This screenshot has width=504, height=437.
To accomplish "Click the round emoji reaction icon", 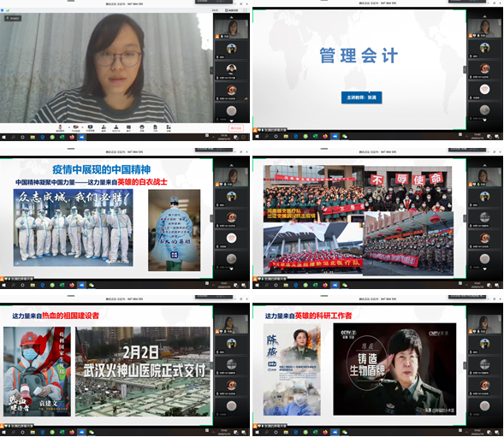I will (x=142, y=128).
